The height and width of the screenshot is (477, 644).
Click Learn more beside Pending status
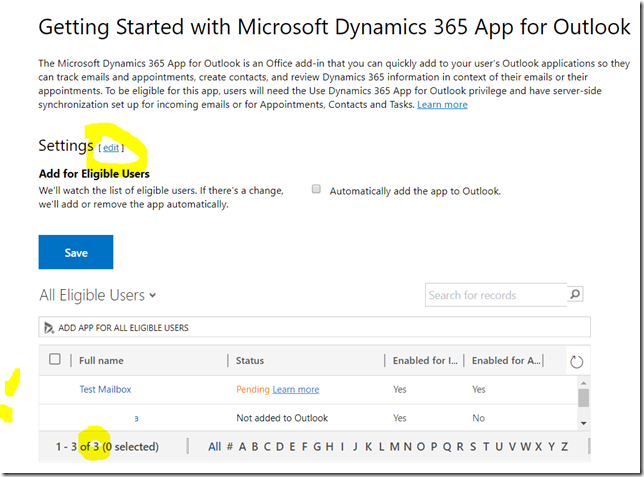[296, 390]
